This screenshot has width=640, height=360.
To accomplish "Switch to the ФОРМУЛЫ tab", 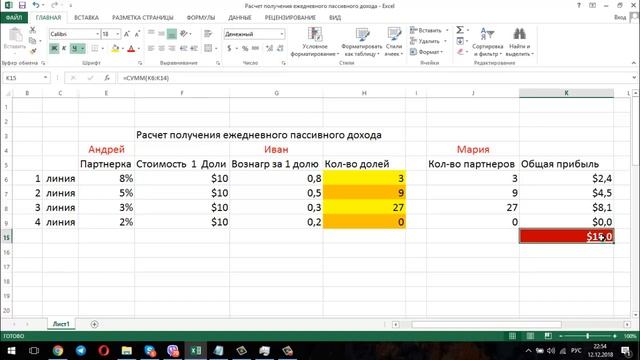I will point(200,18).
